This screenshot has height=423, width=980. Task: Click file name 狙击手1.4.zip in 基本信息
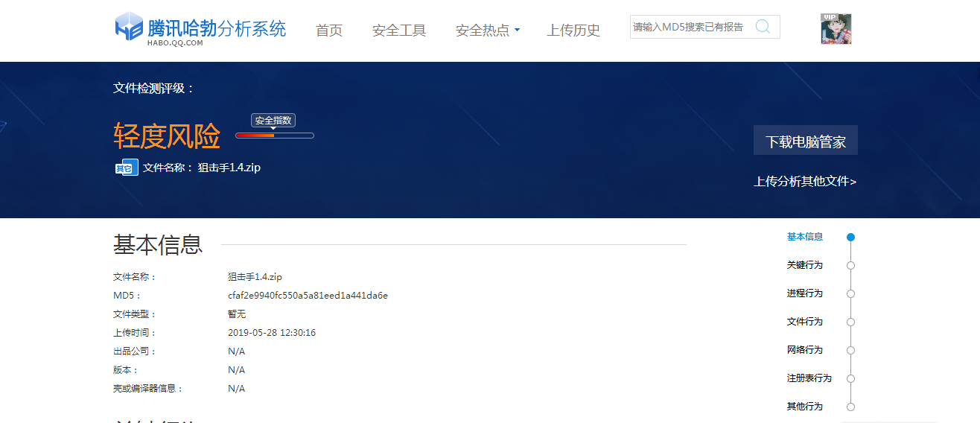pyautogui.click(x=255, y=277)
